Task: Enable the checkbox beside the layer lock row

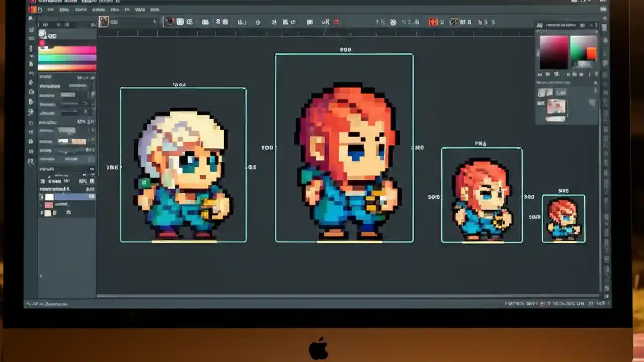Action: pyautogui.click(x=42, y=213)
